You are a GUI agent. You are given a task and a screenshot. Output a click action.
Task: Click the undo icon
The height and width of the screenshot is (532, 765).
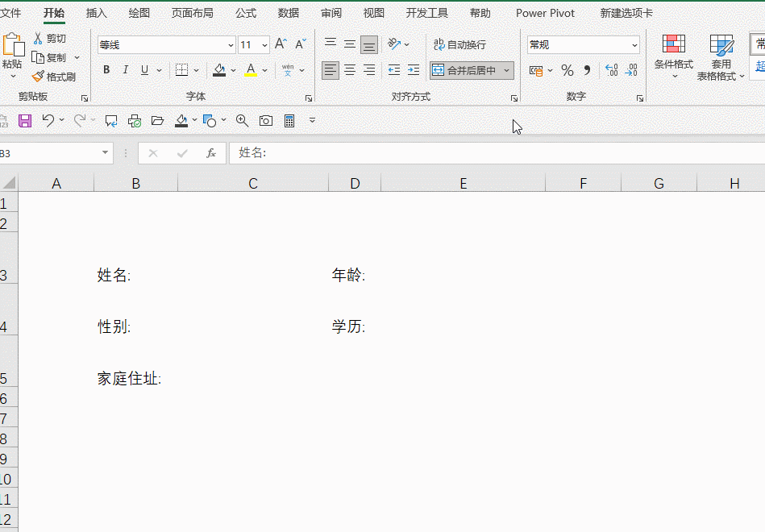49,120
